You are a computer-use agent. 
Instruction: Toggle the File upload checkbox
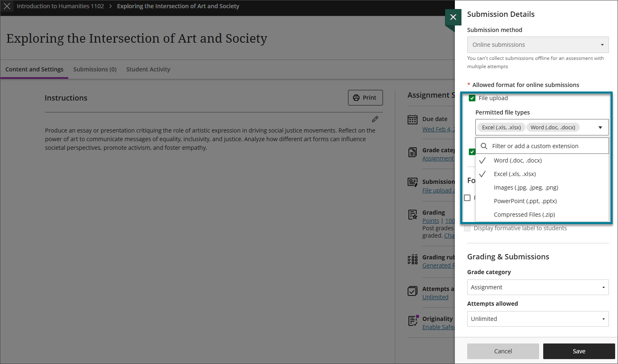(472, 98)
